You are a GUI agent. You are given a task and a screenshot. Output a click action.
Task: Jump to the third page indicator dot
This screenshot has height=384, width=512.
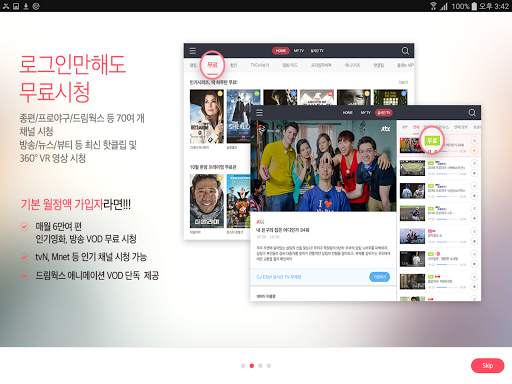coord(260,366)
